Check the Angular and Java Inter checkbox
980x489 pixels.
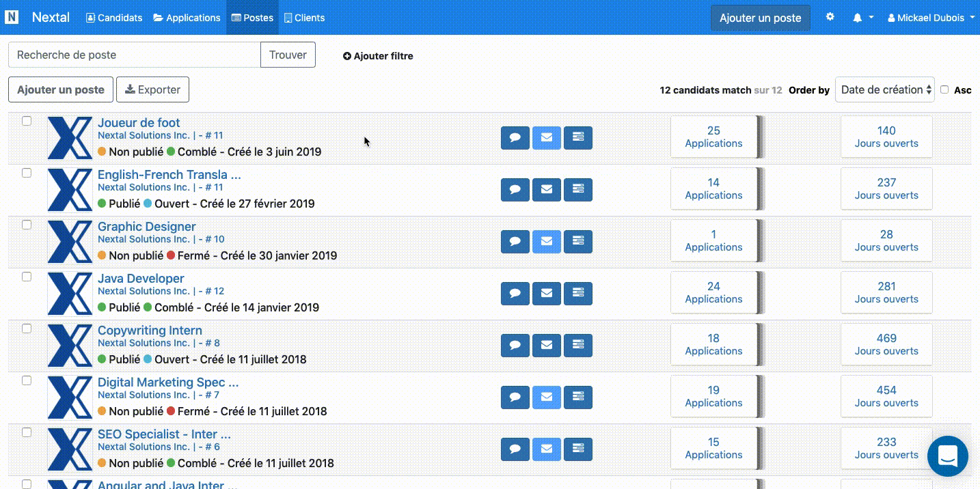[27, 484]
